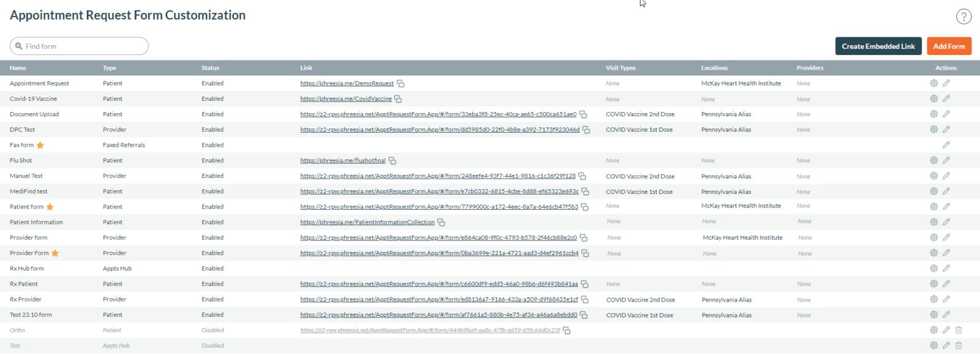Screen dimensions: 980x361
Task: Click the Visit Types column header
Action: coord(620,68)
